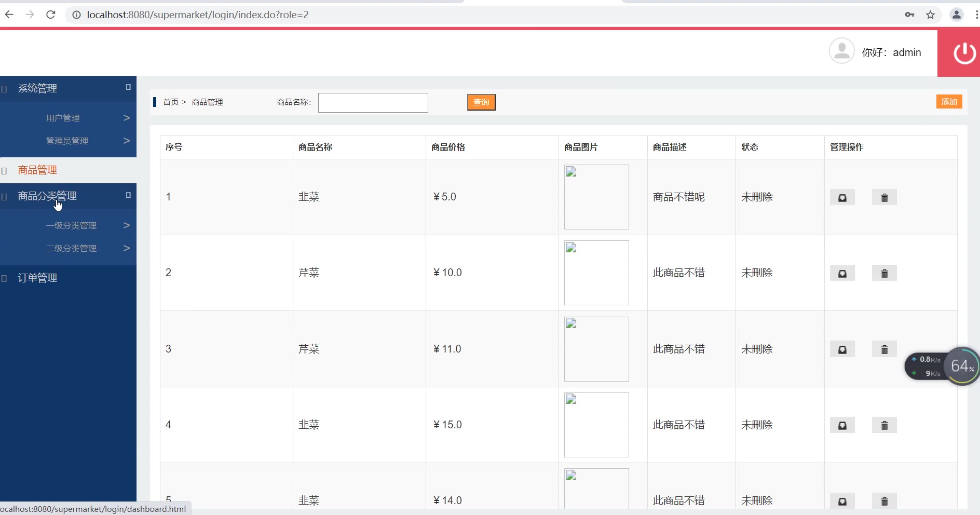Edit the ¥15.0 product row
Screen dimensions: 980x515
[842, 425]
